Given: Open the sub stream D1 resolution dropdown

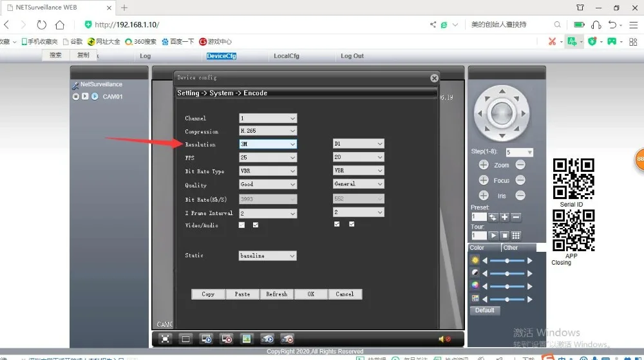Looking at the screenshot, I should 358,144.
